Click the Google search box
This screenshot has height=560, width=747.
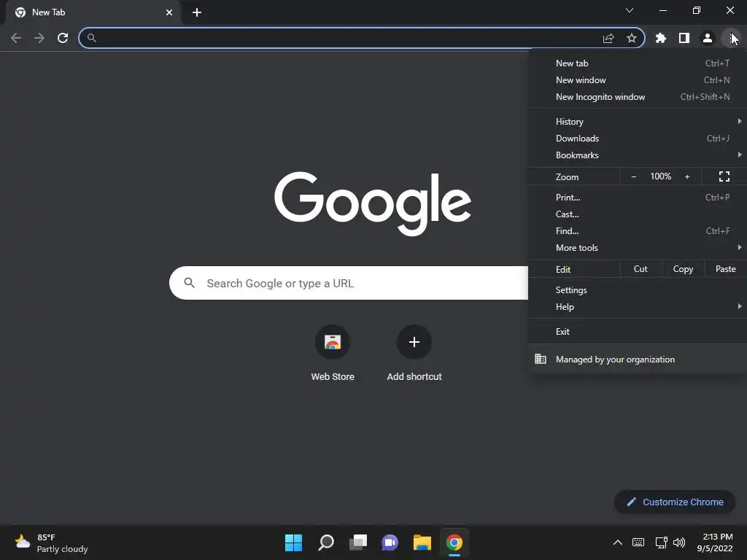(x=349, y=284)
